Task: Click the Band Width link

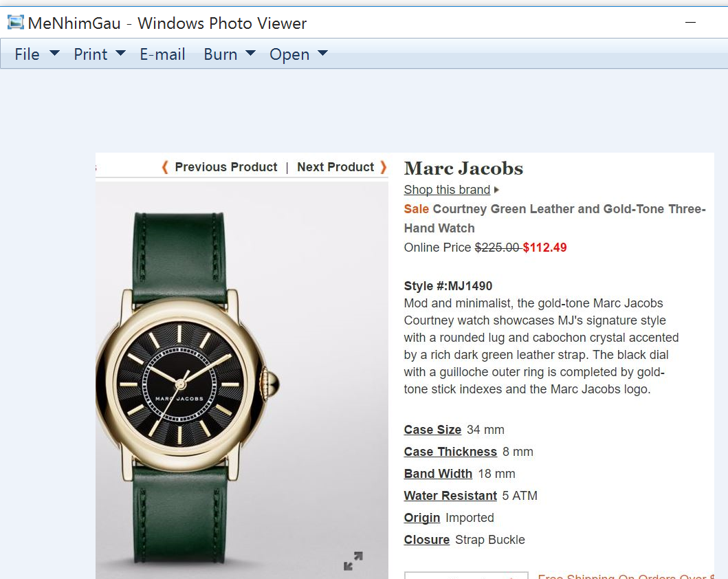Action: pos(438,474)
